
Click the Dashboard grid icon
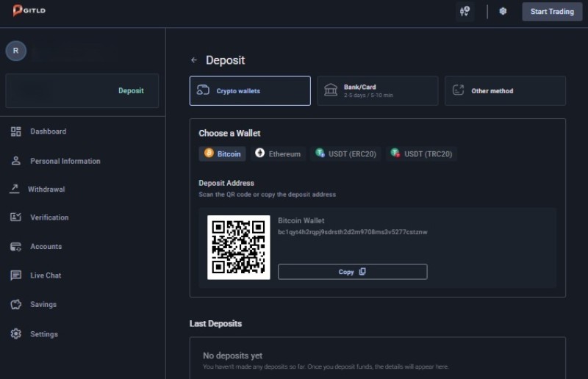point(16,131)
